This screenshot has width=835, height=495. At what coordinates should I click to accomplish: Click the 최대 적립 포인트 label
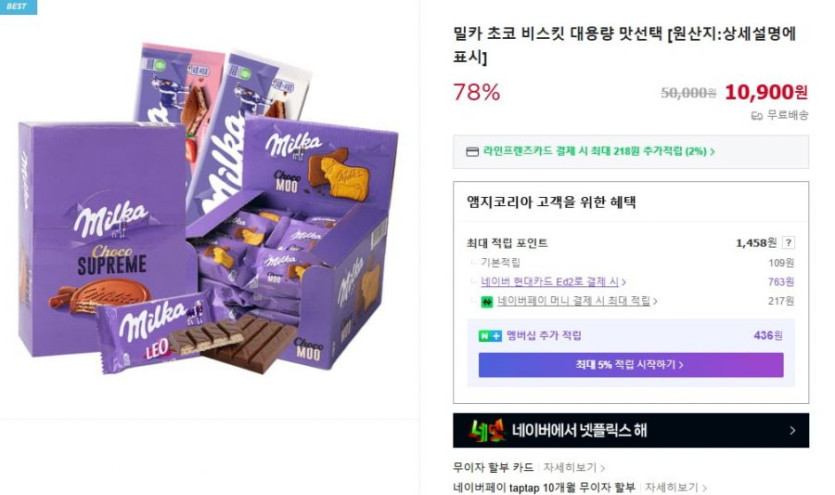[507, 243]
